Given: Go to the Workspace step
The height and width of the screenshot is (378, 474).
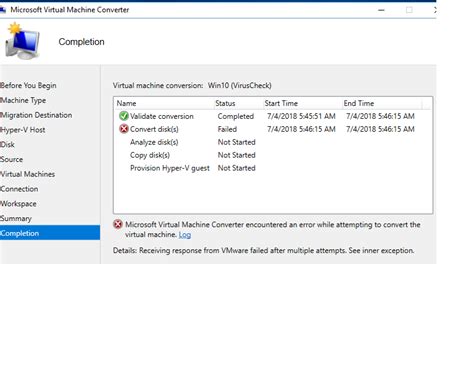Looking at the screenshot, I should point(18,204).
